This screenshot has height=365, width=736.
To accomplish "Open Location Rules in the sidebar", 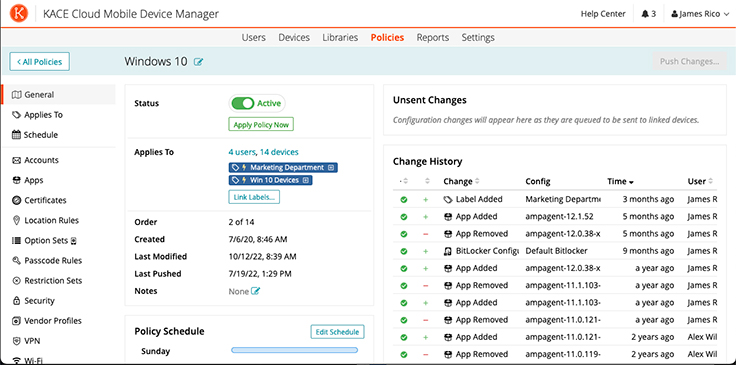I will point(46,221).
